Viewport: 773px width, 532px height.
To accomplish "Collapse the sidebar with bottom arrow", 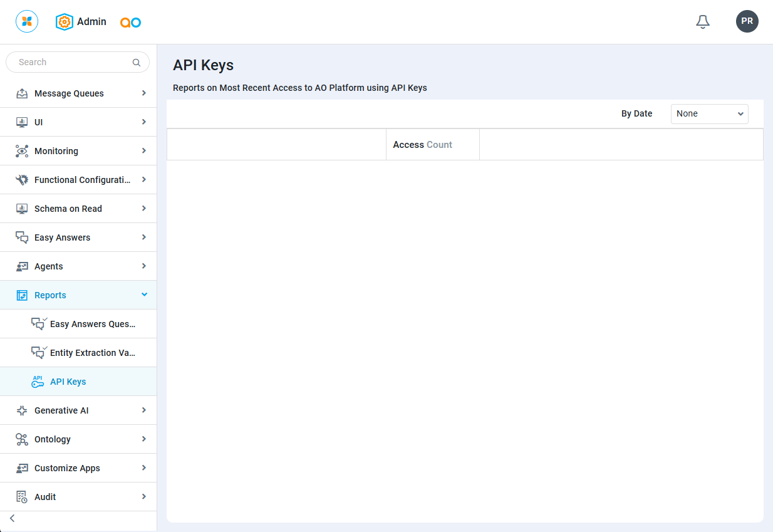I will click(12, 518).
